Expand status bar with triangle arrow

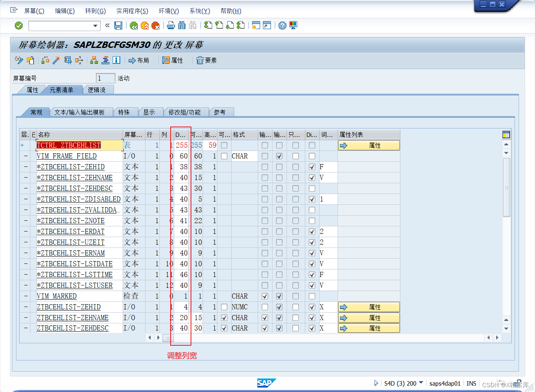coord(376,383)
